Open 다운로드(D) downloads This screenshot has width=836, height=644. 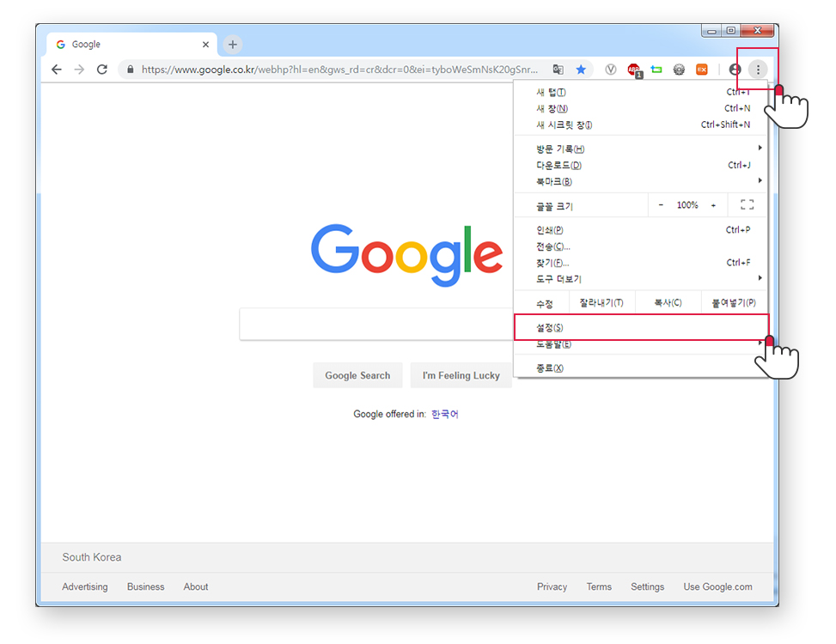[x=640, y=165]
